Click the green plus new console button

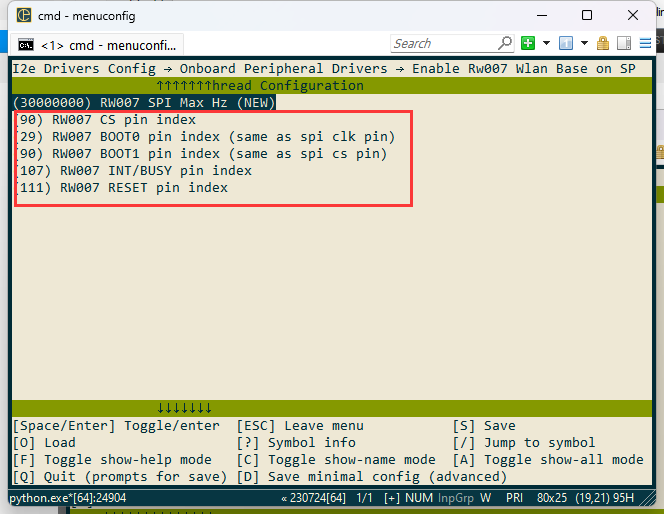point(528,43)
